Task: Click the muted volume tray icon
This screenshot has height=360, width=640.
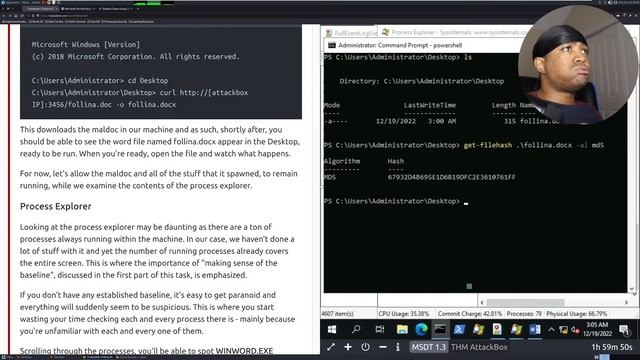Action: click(575, 330)
